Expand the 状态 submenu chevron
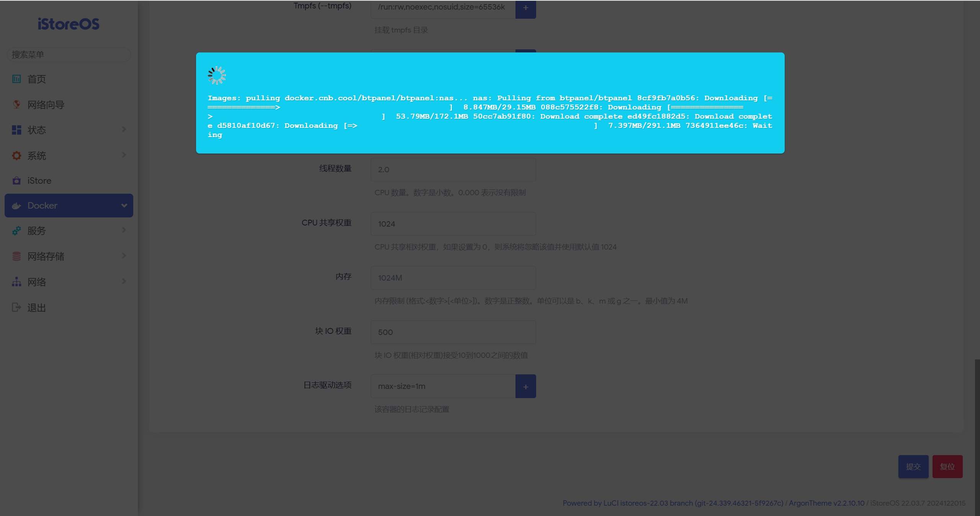The height and width of the screenshot is (516, 980). 124,129
